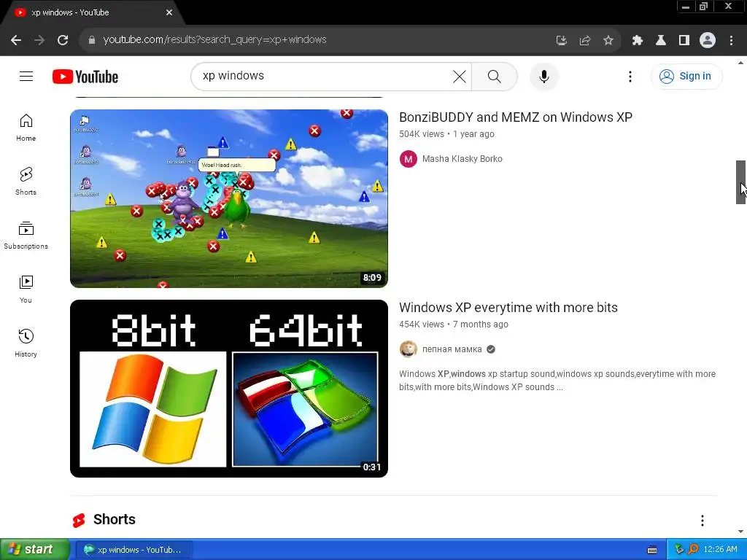
Task: Reload the current page
Action: click(63, 40)
